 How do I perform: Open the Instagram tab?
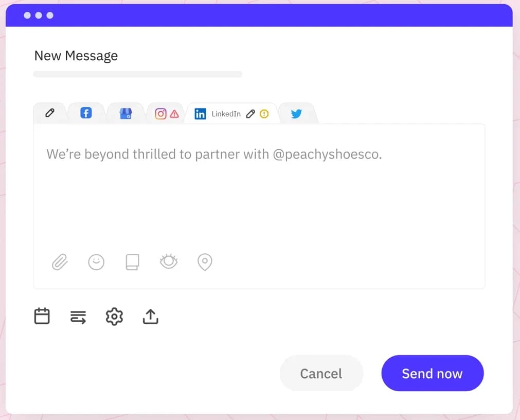click(x=161, y=113)
